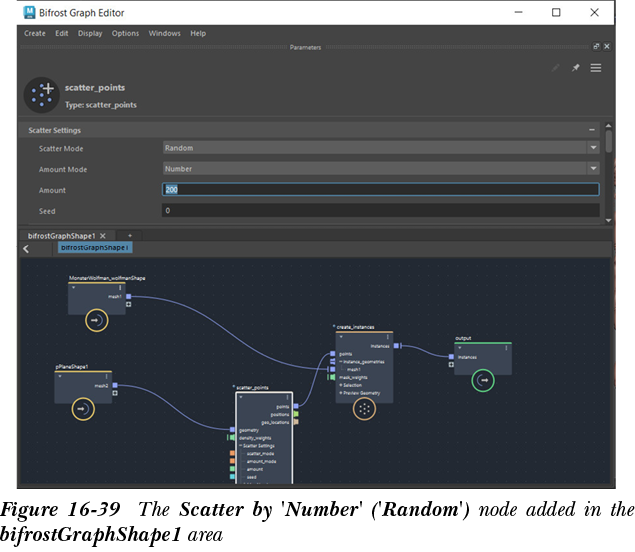This screenshot has width=635, height=552.
Task: Open the Windows menu
Action: click(x=164, y=33)
